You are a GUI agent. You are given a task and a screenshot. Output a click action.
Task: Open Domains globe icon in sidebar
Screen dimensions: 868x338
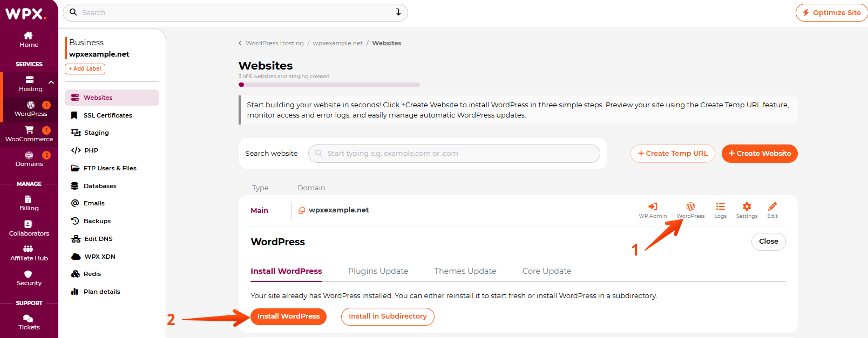pos(29,155)
